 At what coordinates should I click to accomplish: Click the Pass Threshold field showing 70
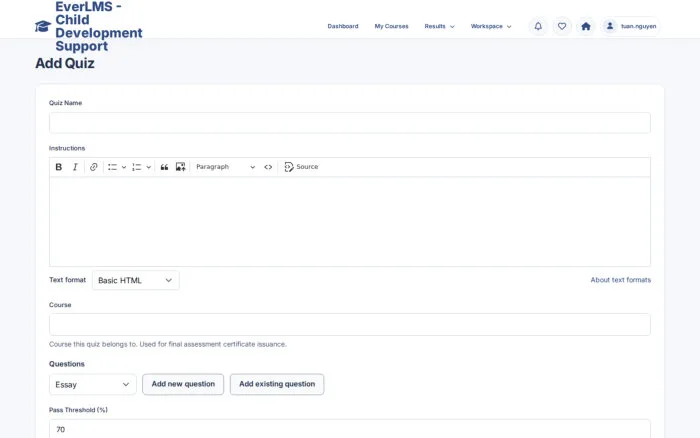tap(350, 429)
